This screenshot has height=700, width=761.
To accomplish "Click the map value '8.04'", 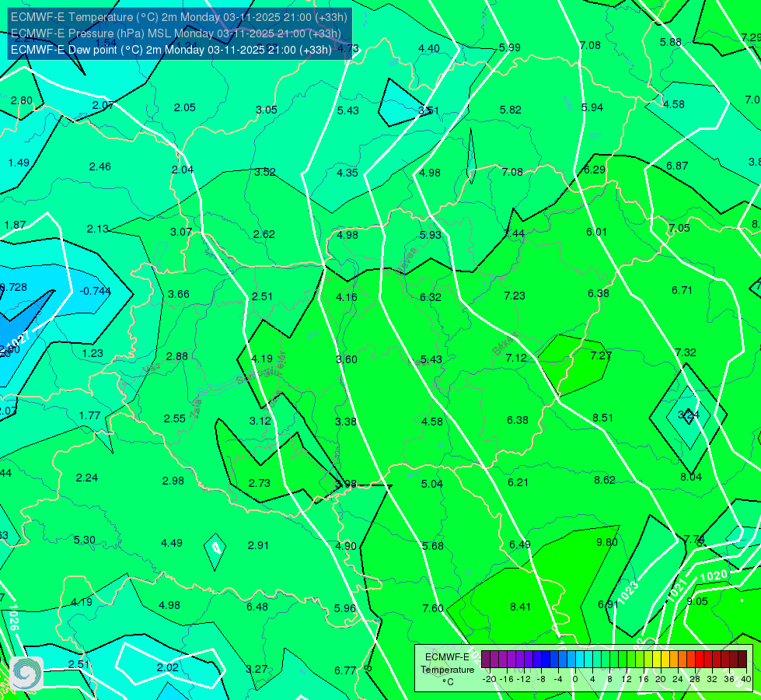I will coord(690,477).
